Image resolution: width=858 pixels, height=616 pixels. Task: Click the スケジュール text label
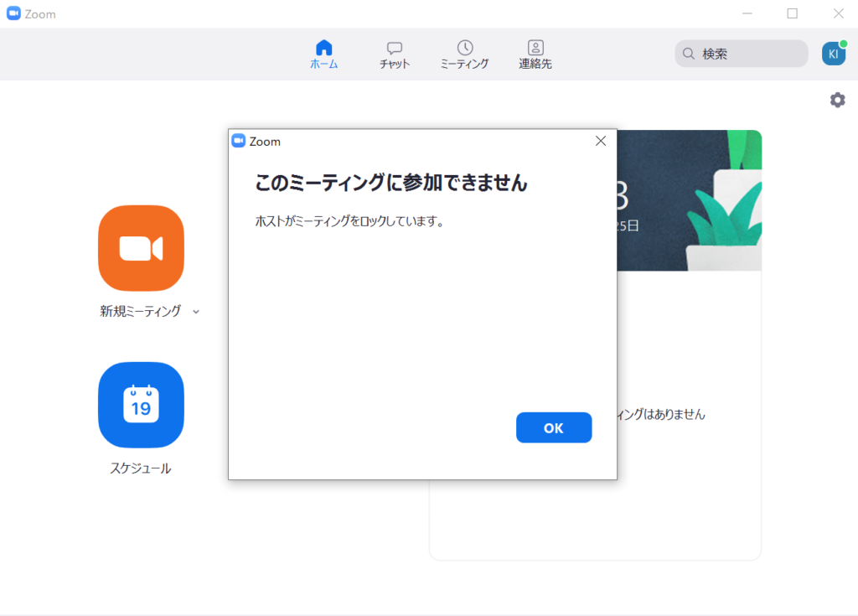[140, 468]
